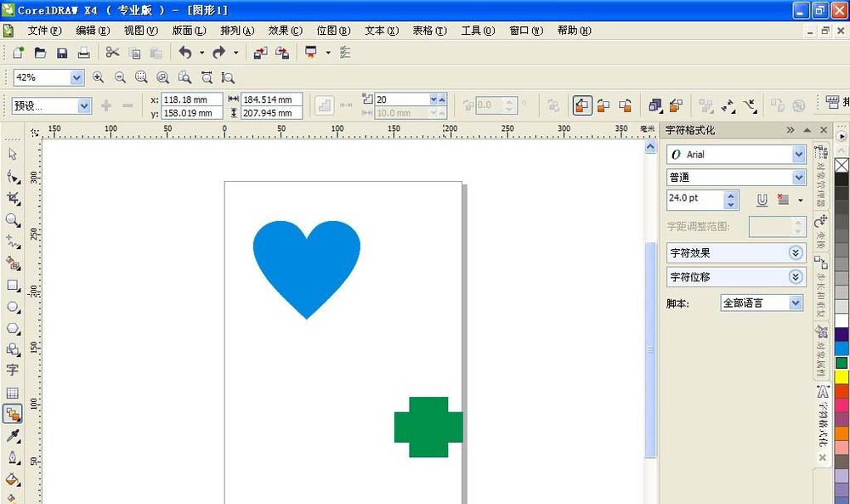
Task: Select the Ellipse tool
Action: (x=13, y=307)
